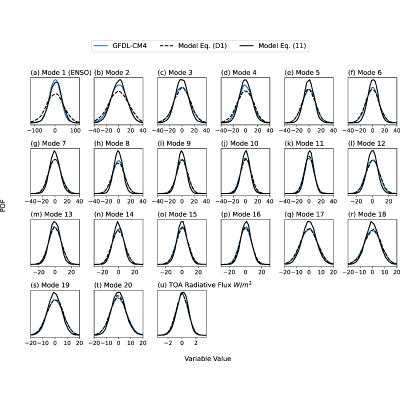Click the Mode 9 PDF plot
The image size is (400, 400).
point(182,172)
